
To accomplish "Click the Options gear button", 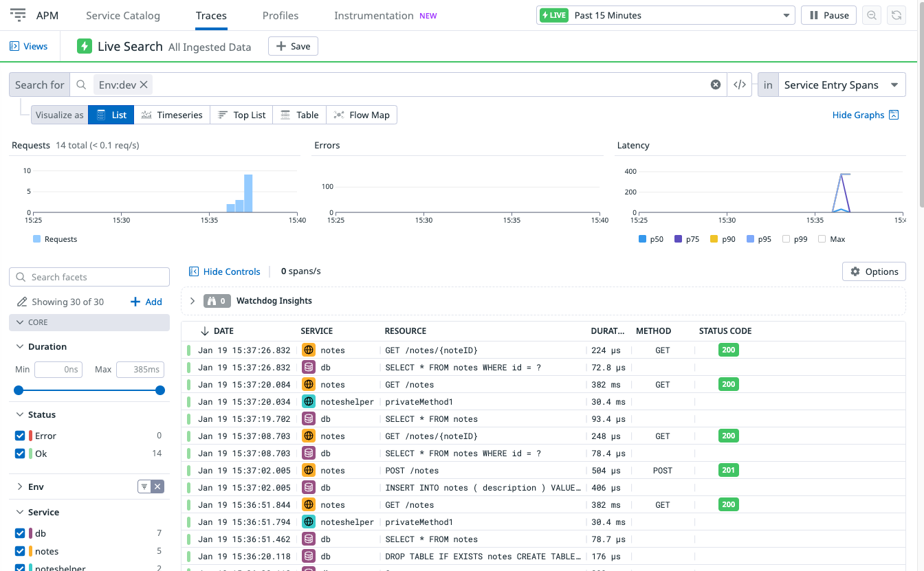I will 874,271.
